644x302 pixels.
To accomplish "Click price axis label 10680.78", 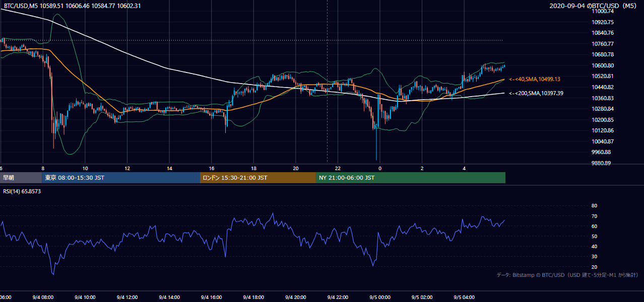I will [603, 54].
